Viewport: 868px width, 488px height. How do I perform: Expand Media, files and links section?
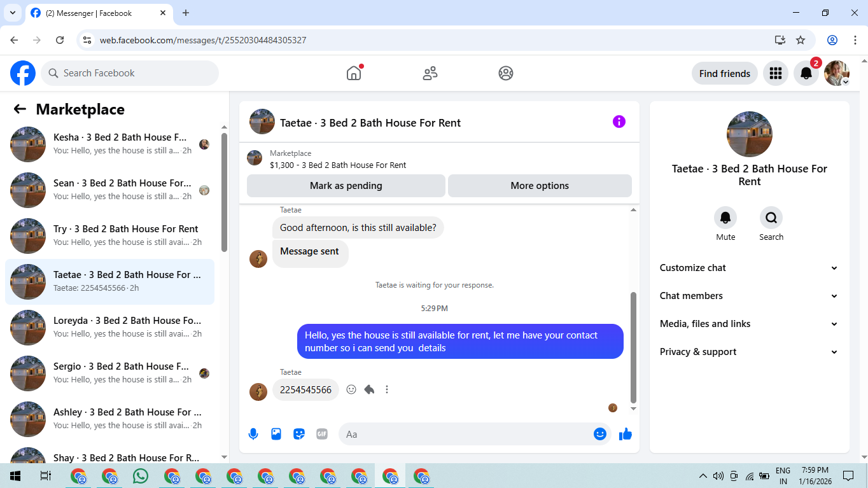tap(749, 324)
